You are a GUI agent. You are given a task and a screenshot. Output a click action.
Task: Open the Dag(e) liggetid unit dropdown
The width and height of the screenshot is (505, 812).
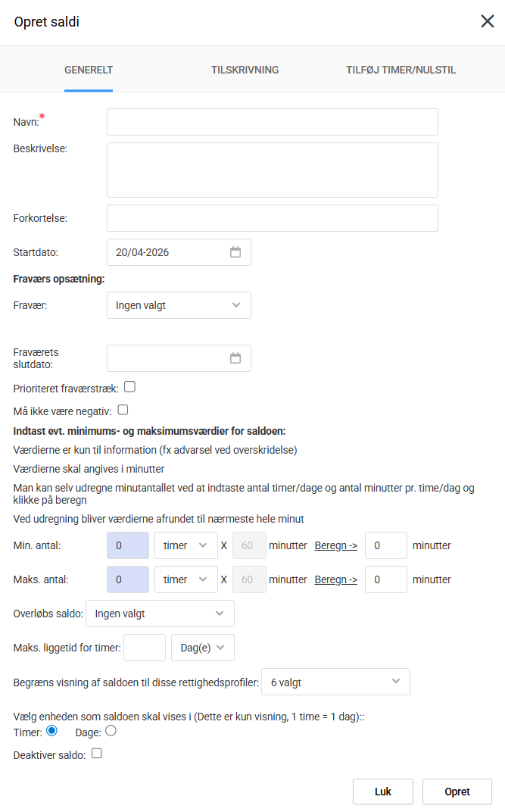tap(203, 648)
